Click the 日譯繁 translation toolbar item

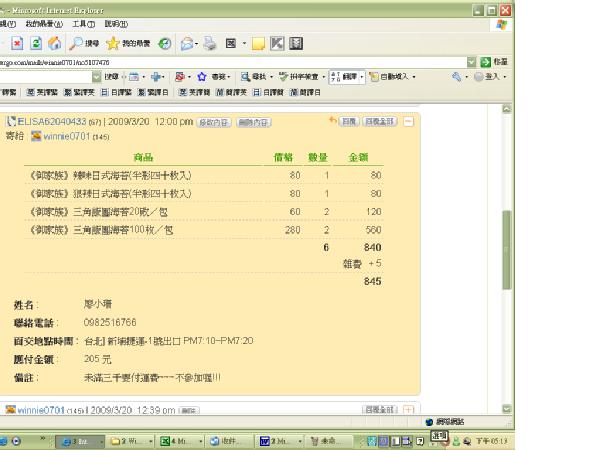tap(116, 92)
